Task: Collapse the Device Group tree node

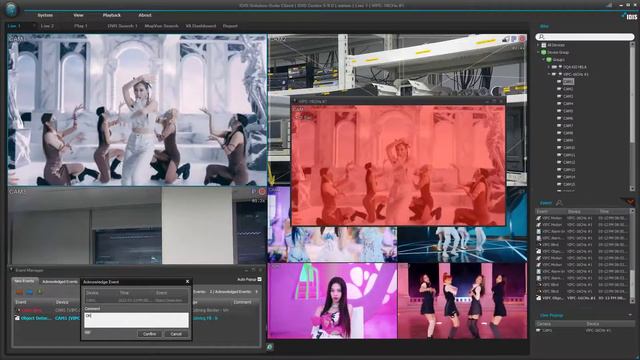Action: point(538,52)
